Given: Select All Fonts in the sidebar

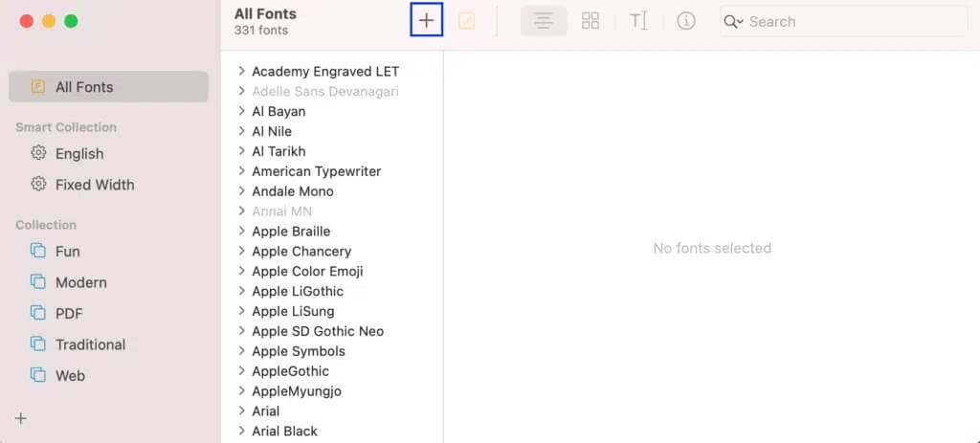Looking at the screenshot, I should pyautogui.click(x=108, y=87).
